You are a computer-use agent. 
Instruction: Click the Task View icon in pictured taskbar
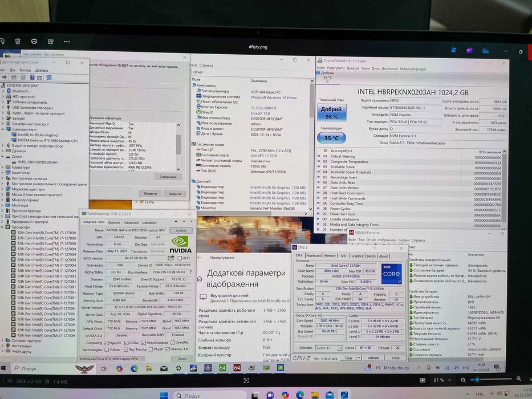click(x=104, y=368)
